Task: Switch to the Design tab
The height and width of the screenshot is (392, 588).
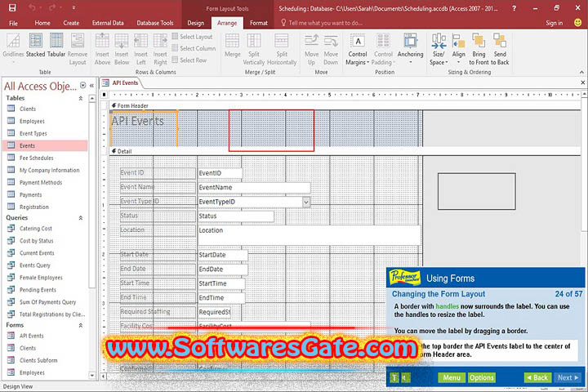Action: (x=196, y=23)
